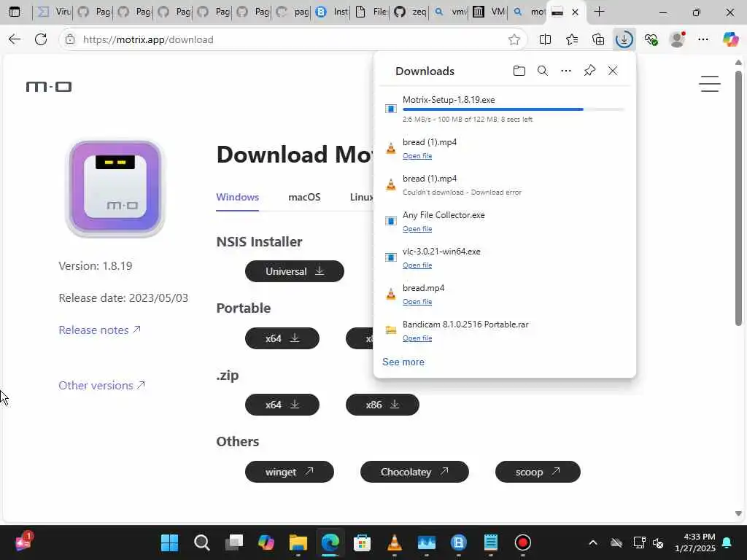Screen dimensions: 747x560
Task: Click the Motrix app icon image
Action: coord(115,187)
